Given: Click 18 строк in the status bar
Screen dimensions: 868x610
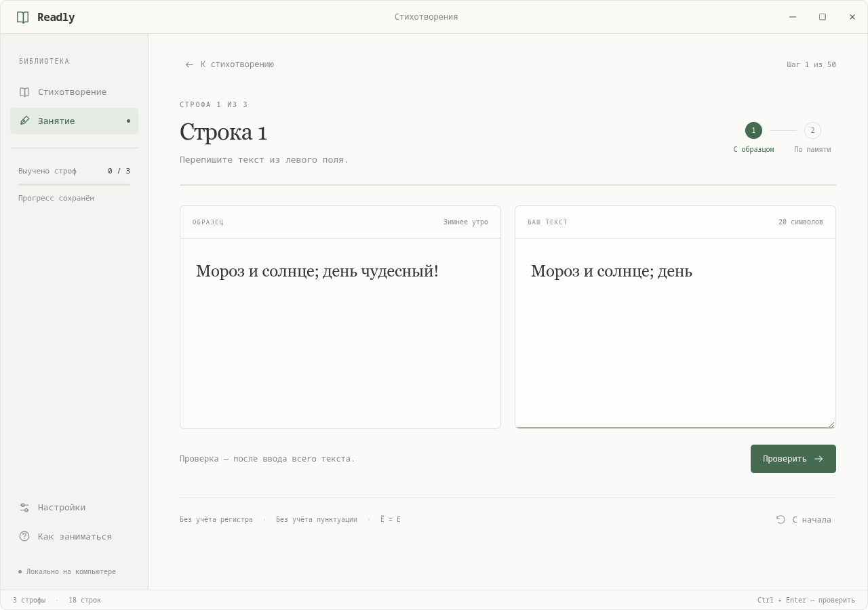Looking at the screenshot, I should (x=85, y=601).
